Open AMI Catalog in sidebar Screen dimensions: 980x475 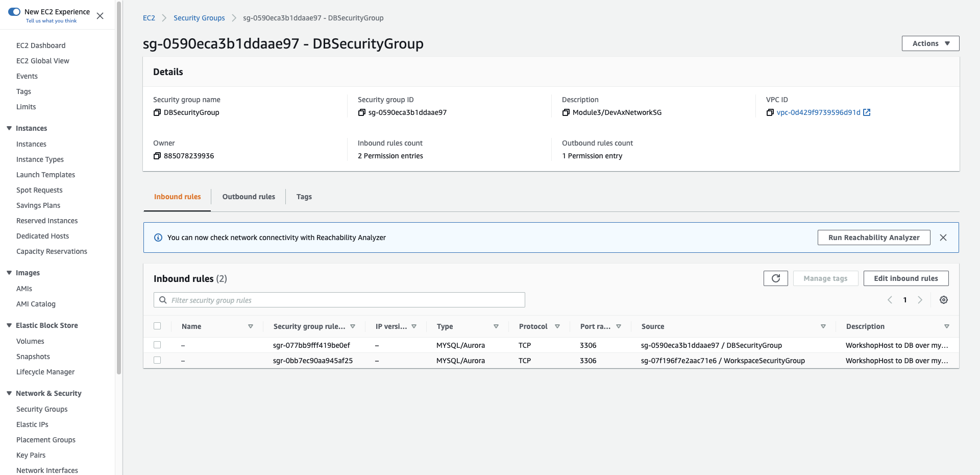click(x=36, y=304)
